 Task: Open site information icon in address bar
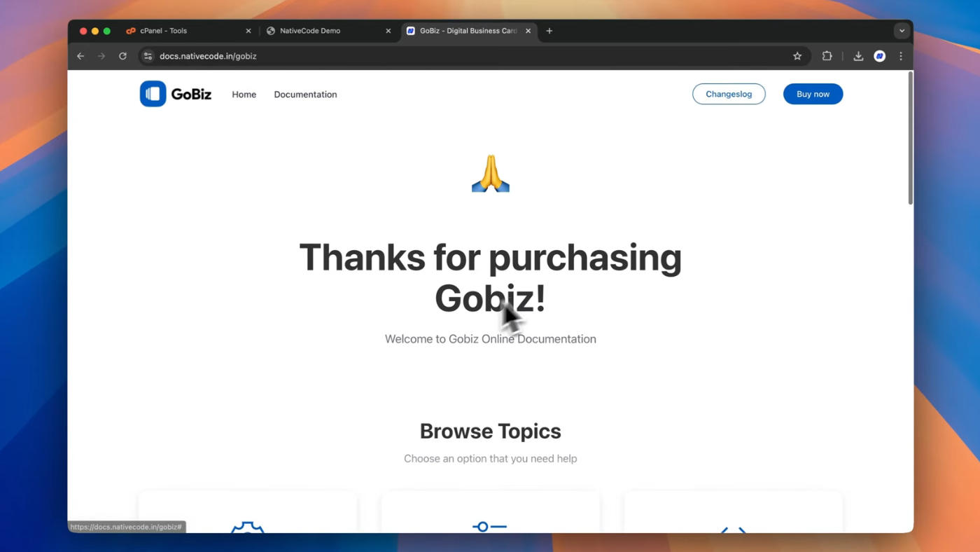coord(148,56)
